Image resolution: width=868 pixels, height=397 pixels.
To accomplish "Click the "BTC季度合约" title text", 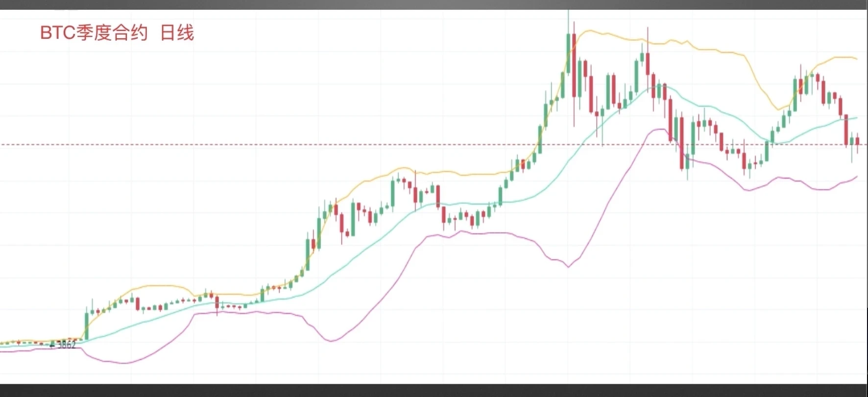I will (94, 33).
